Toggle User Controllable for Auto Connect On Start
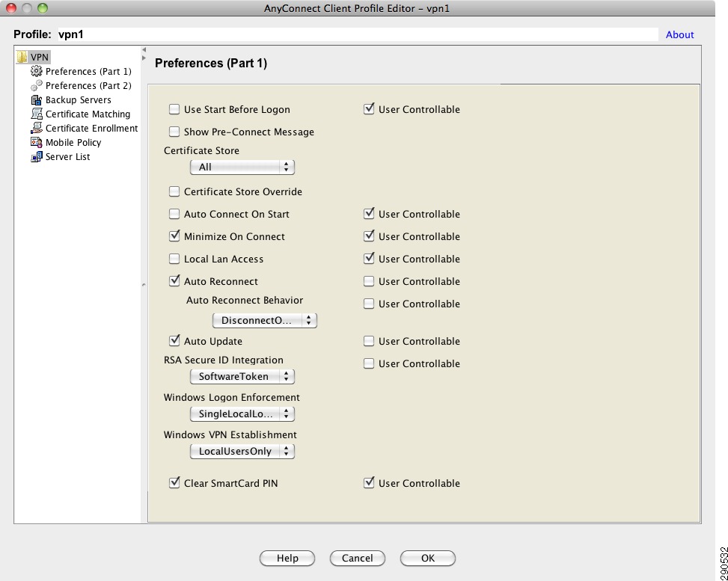This screenshot has width=728, height=581. [369, 214]
